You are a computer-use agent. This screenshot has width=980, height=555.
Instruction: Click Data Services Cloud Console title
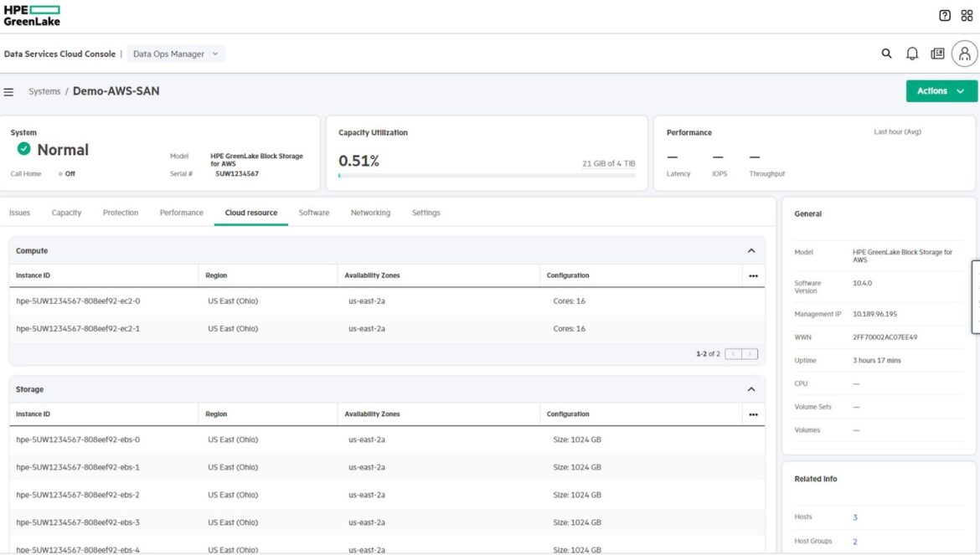click(x=59, y=54)
